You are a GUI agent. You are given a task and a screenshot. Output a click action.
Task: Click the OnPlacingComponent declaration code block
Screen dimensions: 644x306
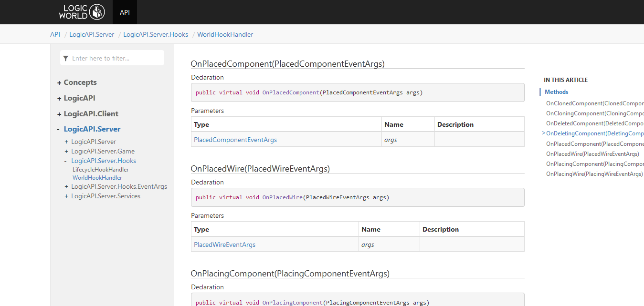point(358,300)
